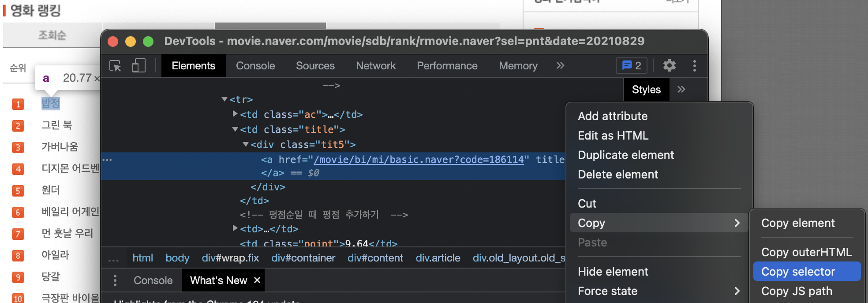Screen dimensions: 868x303
Task: Collapse the div class="tit5" node
Action: point(246,144)
